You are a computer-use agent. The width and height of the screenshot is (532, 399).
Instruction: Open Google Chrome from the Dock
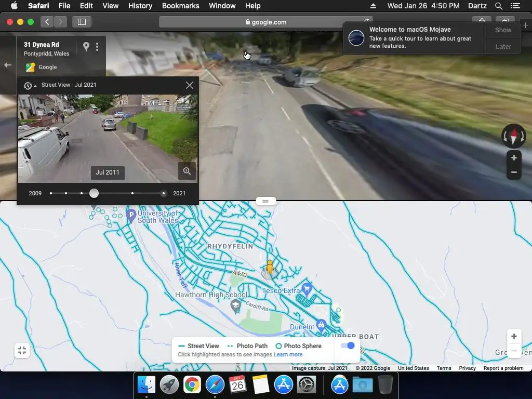[192, 385]
